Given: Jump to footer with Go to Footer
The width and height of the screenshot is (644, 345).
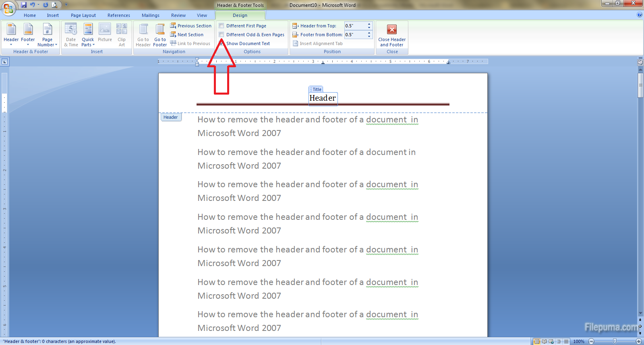Looking at the screenshot, I should pyautogui.click(x=160, y=35).
